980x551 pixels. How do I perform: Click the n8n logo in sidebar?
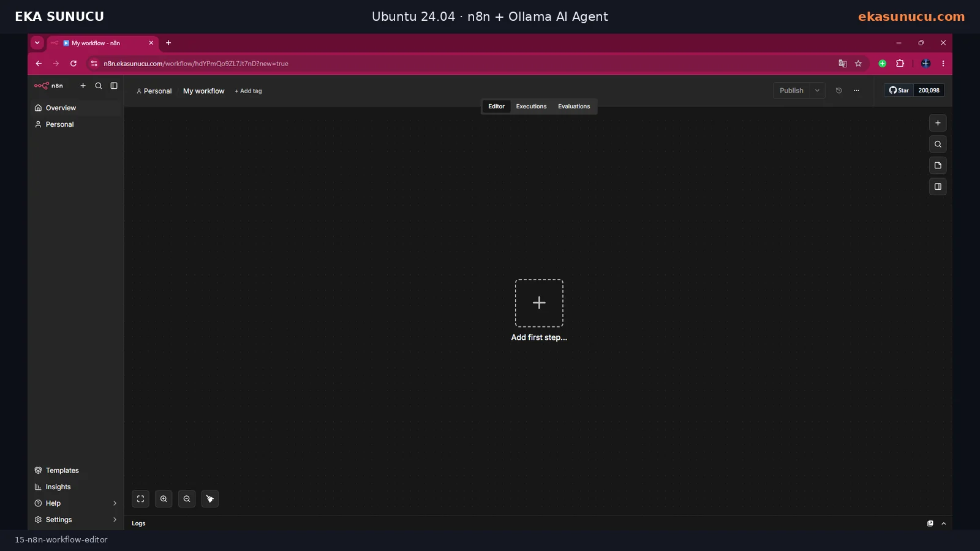pyautogui.click(x=48, y=86)
